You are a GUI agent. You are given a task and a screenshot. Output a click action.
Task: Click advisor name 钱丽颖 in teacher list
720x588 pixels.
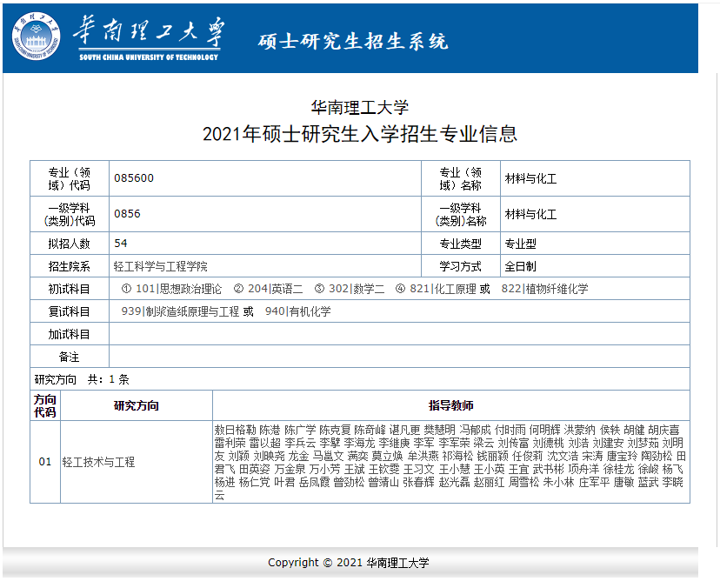(493, 456)
